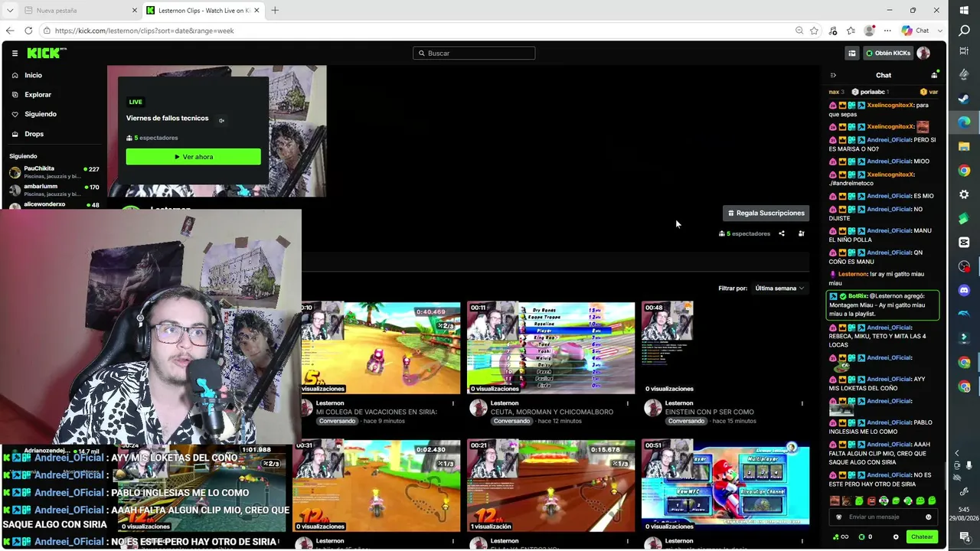This screenshot has width=980, height=551.
Task: Open Edge zoom control in address bar
Action: tap(799, 31)
